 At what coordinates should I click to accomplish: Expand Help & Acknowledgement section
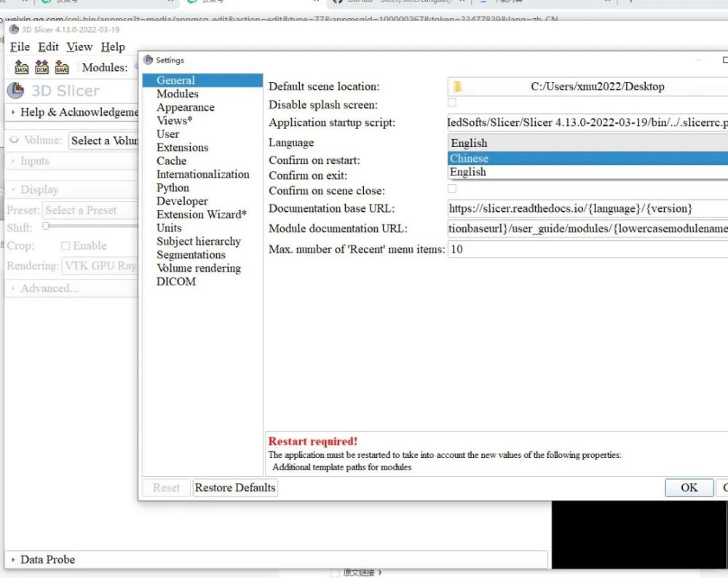click(x=72, y=112)
